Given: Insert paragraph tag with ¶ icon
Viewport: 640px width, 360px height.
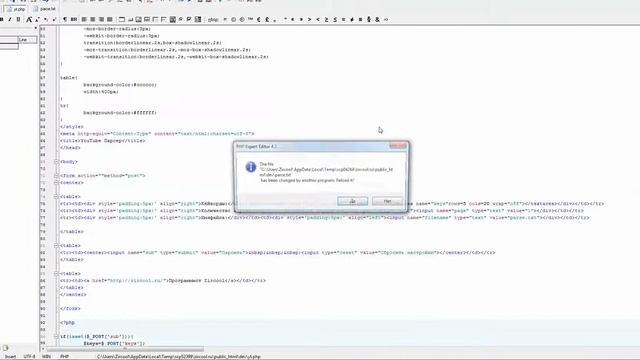Looking at the screenshot, I should [65, 19].
